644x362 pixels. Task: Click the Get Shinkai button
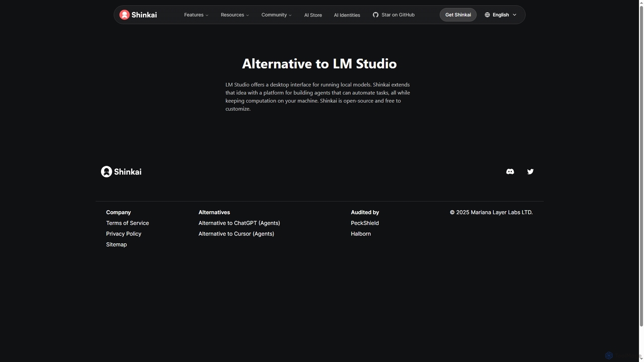pyautogui.click(x=458, y=15)
